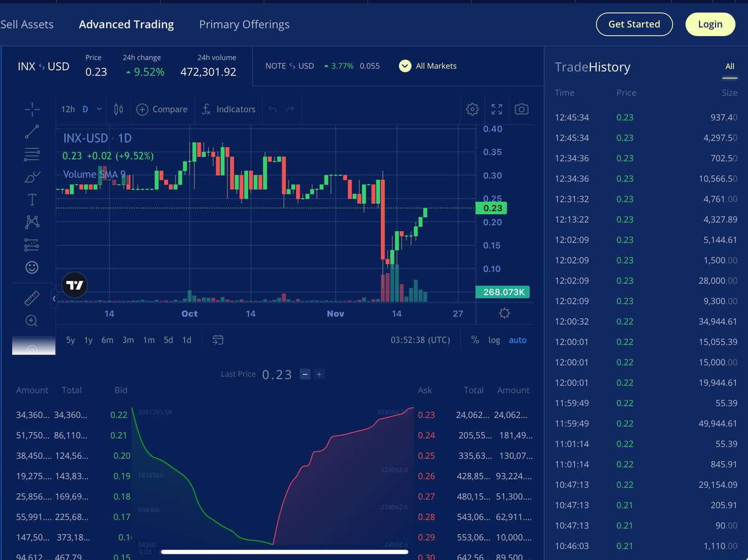The image size is (748, 560).
Task: Open the forecasting and measurement tools
Action: pyautogui.click(x=32, y=245)
